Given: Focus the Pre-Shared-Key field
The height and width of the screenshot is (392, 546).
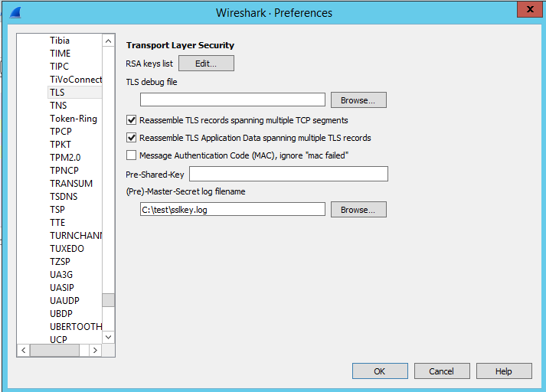Looking at the screenshot, I should point(289,174).
